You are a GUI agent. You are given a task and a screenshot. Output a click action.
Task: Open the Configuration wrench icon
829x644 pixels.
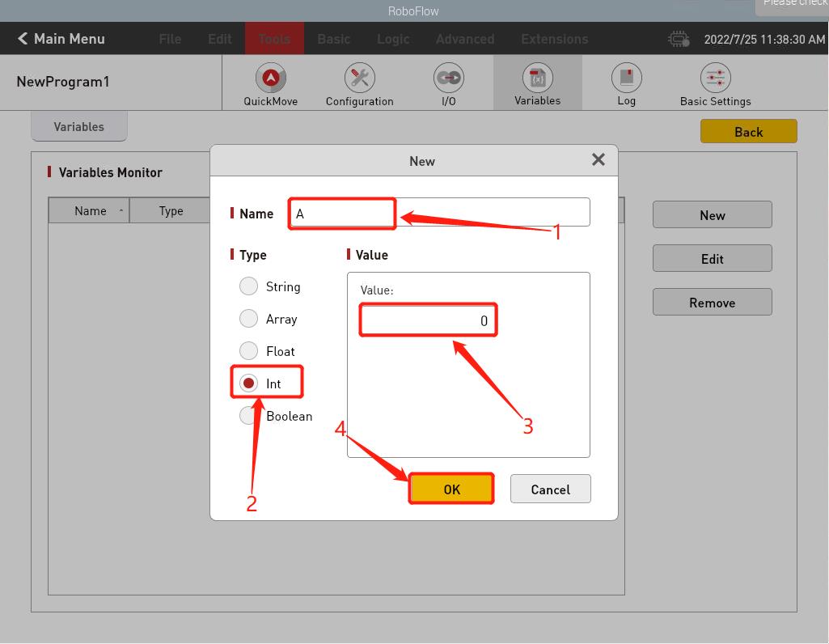point(359,78)
